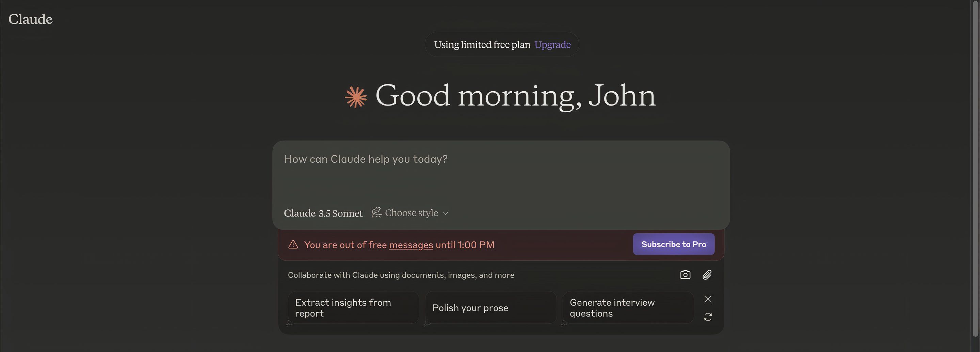This screenshot has width=980, height=352.
Task: Click the Upgrade link in the plan banner
Action: pyautogui.click(x=552, y=45)
